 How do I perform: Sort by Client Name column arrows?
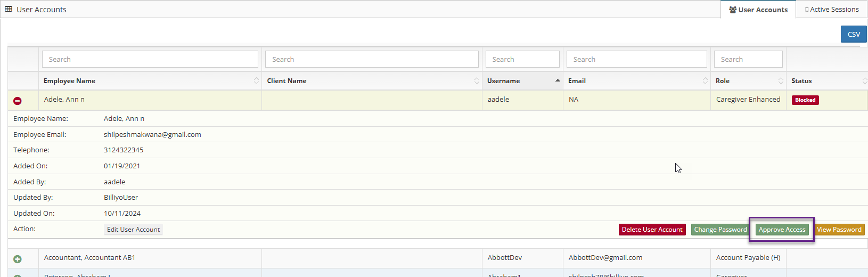pyautogui.click(x=477, y=81)
